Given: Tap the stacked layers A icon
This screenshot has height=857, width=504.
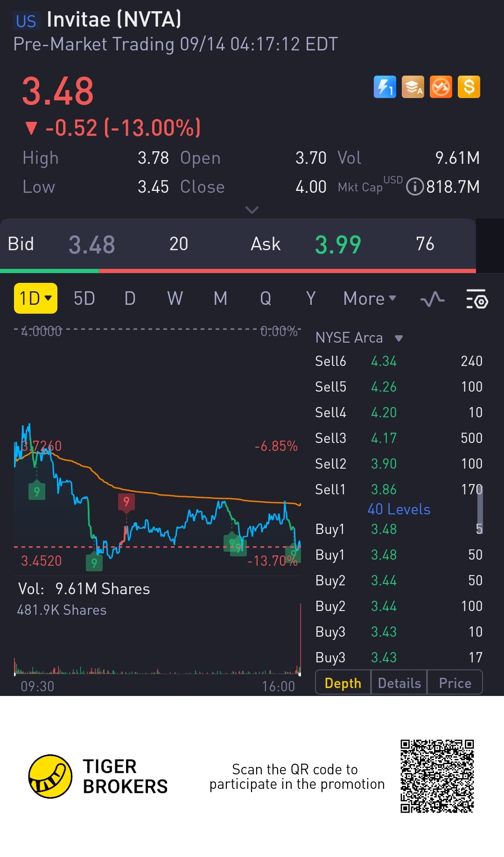Looking at the screenshot, I should pyautogui.click(x=413, y=87).
